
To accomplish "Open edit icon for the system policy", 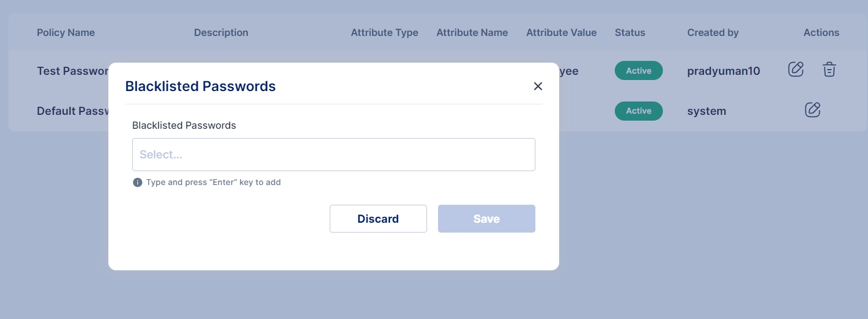I will click(x=812, y=110).
